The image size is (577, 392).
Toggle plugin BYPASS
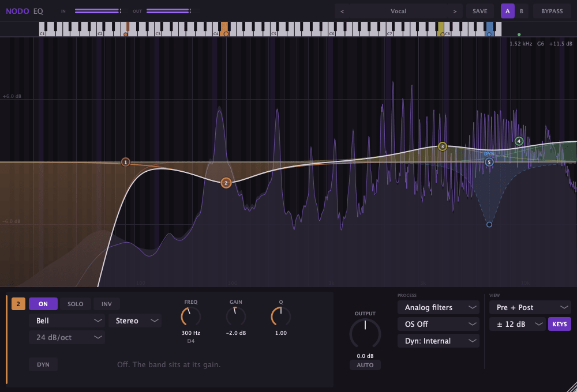(552, 12)
